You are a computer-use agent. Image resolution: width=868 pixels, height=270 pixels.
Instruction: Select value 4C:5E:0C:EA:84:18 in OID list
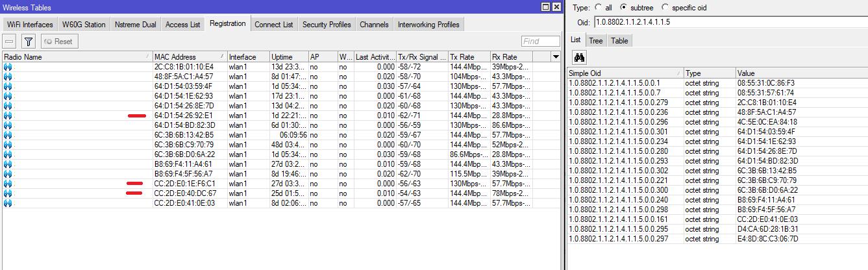[766, 122]
